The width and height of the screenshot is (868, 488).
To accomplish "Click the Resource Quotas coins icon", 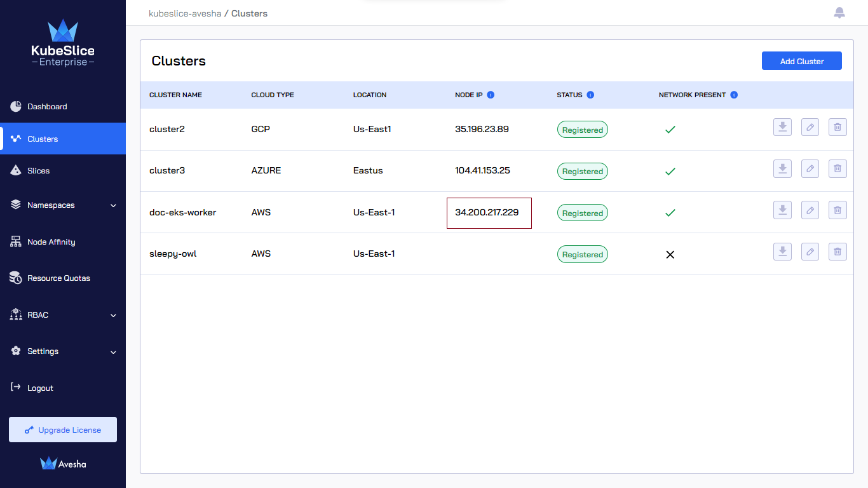I will (16, 278).
